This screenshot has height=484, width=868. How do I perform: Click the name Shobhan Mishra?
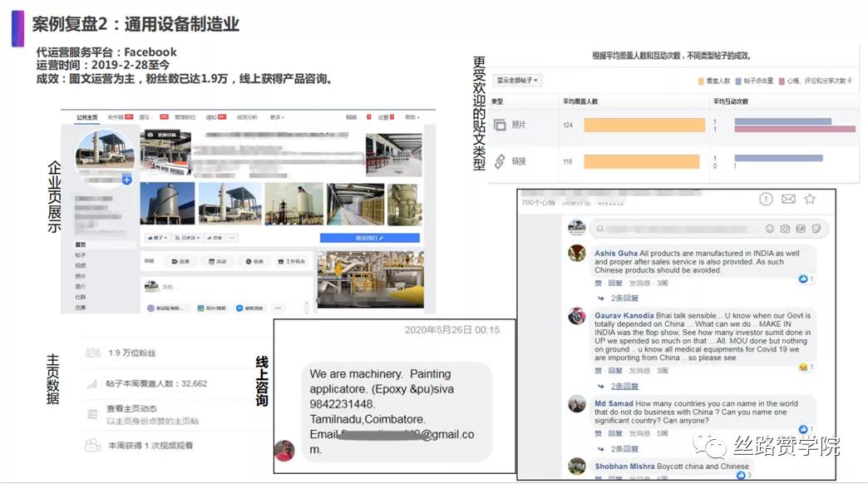click(x=625, y=467)
